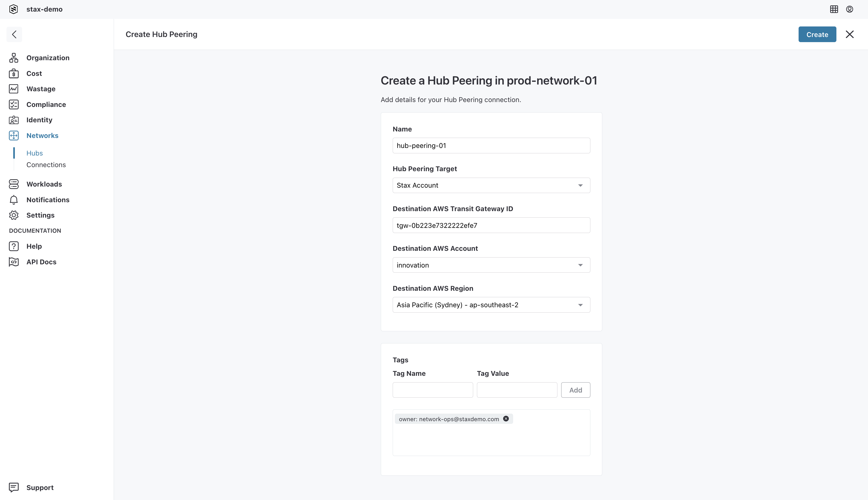Click the Workloads stack icon
Viewport: 868px width, 500px height.
pos(14,184)
